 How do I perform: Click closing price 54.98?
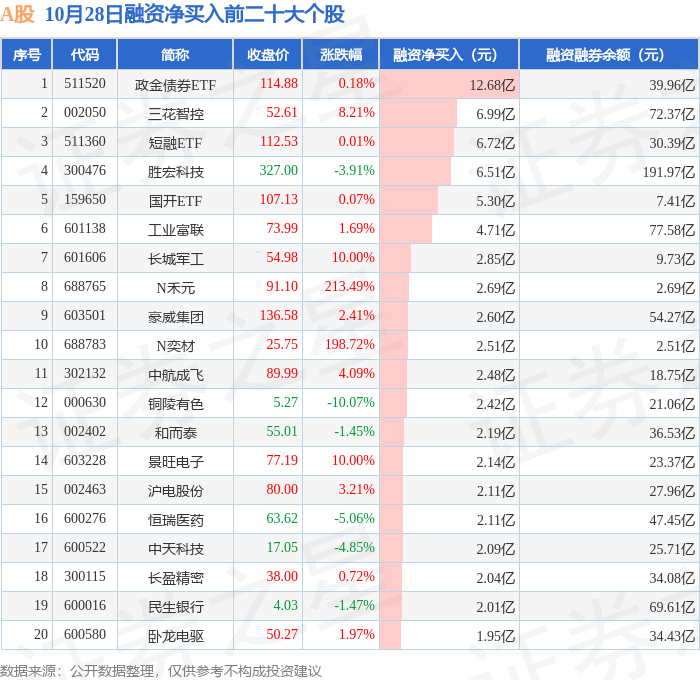tap(282, 258)
